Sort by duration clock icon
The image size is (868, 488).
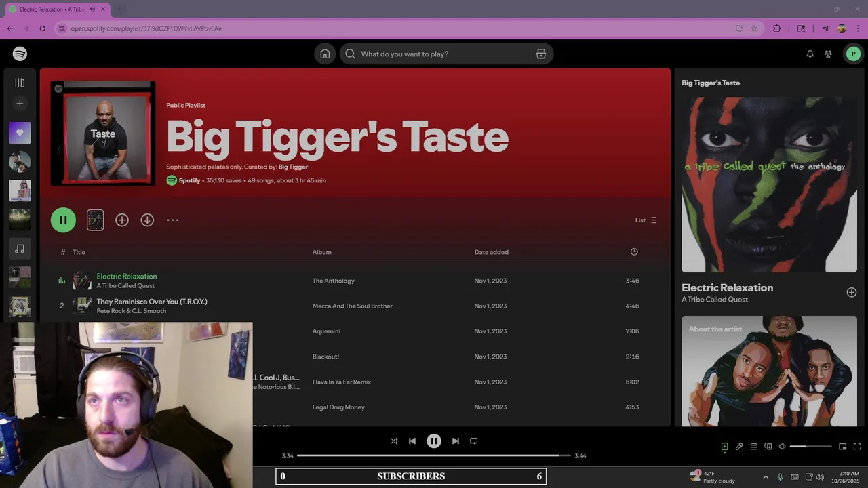pyautogui.click(x=634, y=251)
